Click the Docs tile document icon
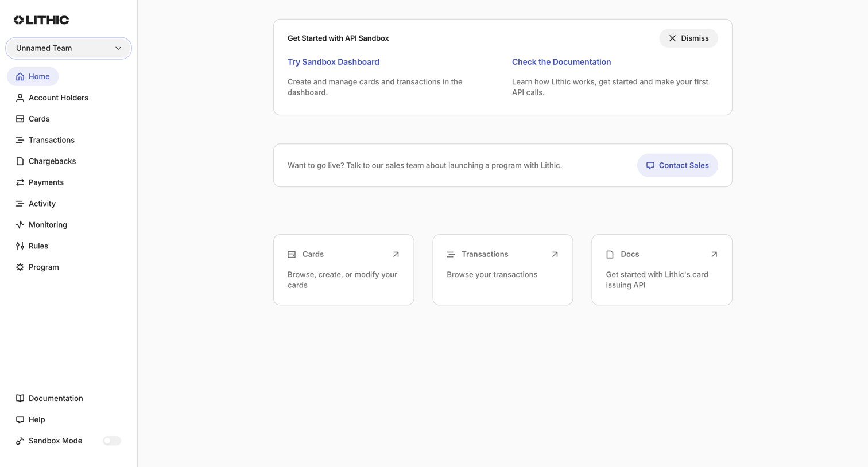This screenshot has width=868, height=467. [610, 254]
